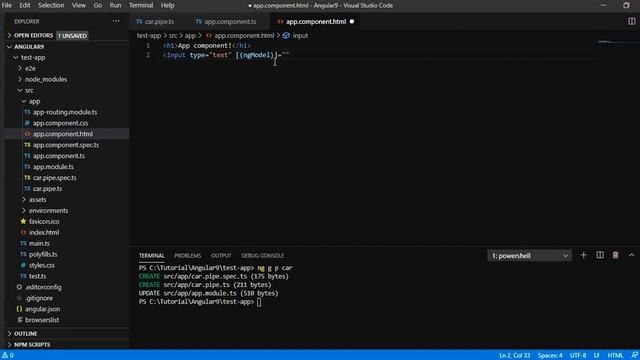Open Explorer more actions ellipsis
The height and width of the screenshot is (360, 640).
116,21
